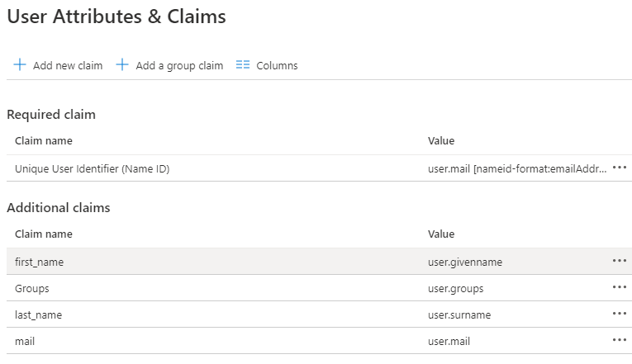This screenshot has width=632, height=364.
Task: Select the first_name claim row
Action: [x=40, y=262]
